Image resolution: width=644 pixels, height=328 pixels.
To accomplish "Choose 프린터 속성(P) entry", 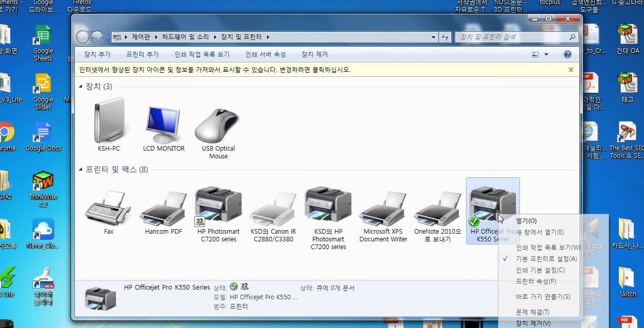I will pyautogui.click(x=536, y=281).
